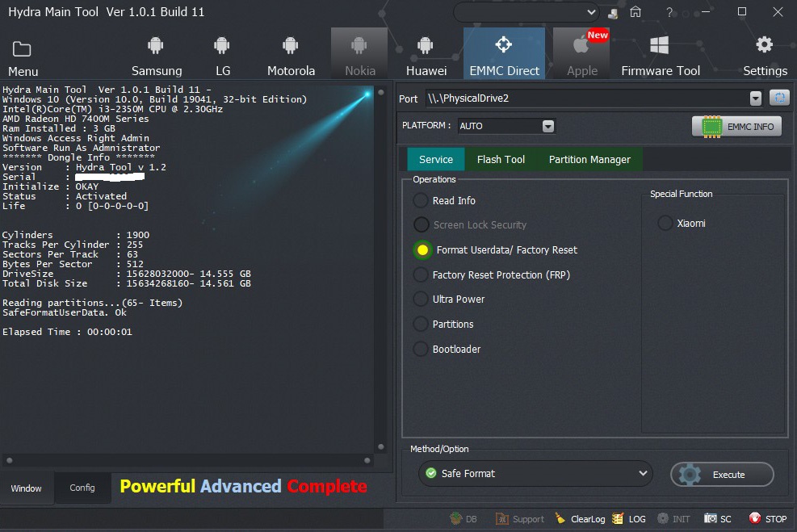This screenshot has width=797, height=532.
Task: Select the Samsung android icon
Action: tap(156, 46)
